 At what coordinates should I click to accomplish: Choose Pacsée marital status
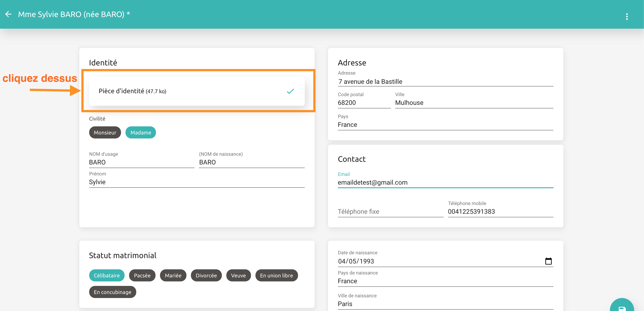tap(142, 276)
